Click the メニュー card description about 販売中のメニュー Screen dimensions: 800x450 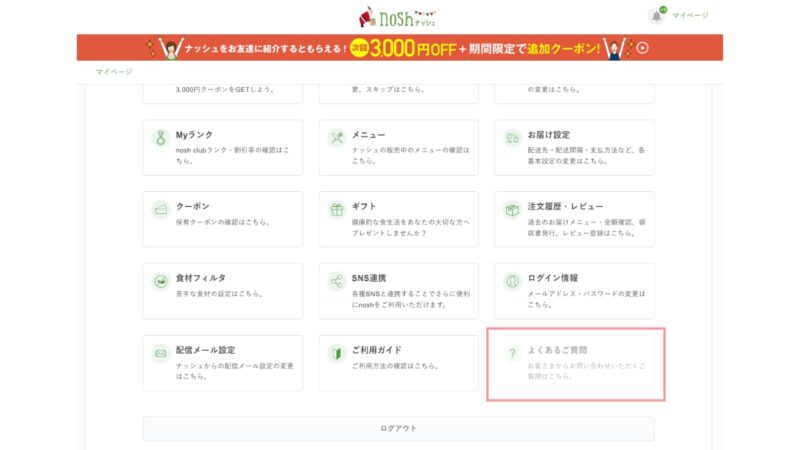tap(411, 156)
